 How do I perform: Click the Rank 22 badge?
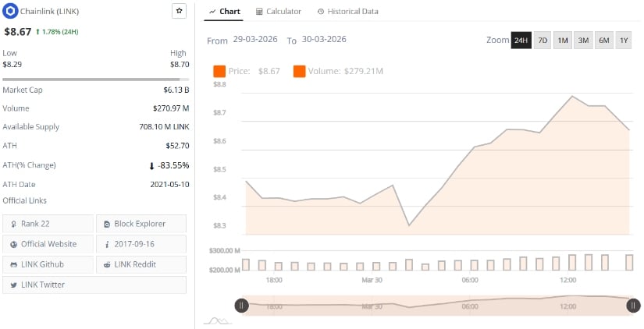coord(48,224)
